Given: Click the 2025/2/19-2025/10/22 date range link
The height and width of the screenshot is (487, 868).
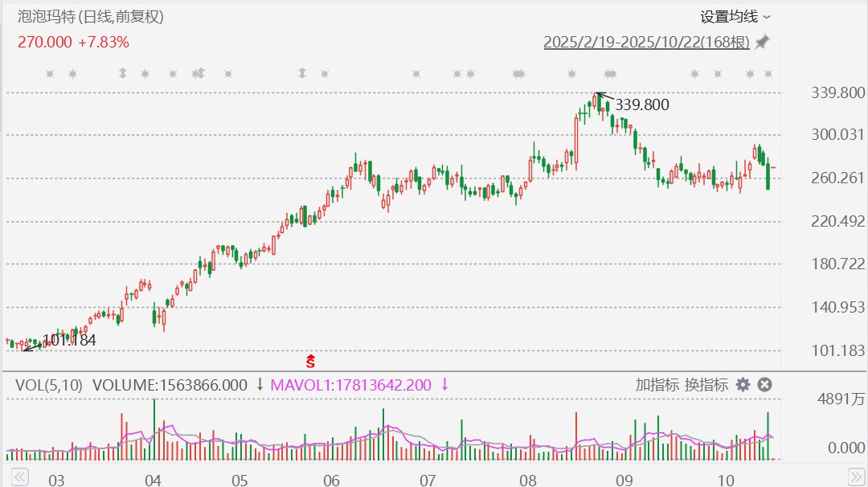Looking at the screenshot, I should click(x=646, y=43).
